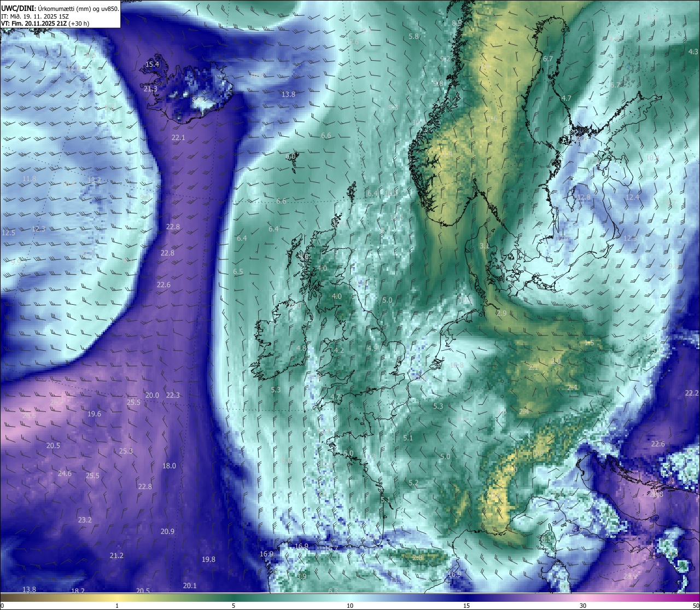Screen dimensions: 700x610
Task: Click the 6.5 value west of Scotland
Action: tap(238, 272)
